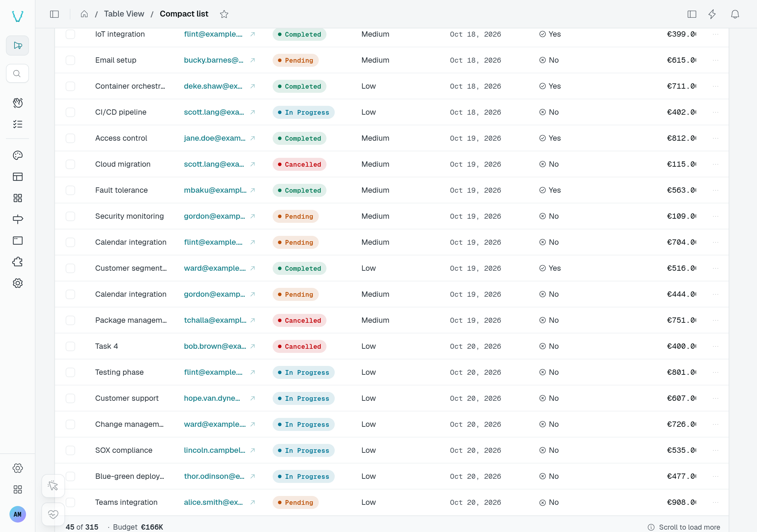Open row actions menu for Teams integration
Screen dimensions: 757x532
716,502
